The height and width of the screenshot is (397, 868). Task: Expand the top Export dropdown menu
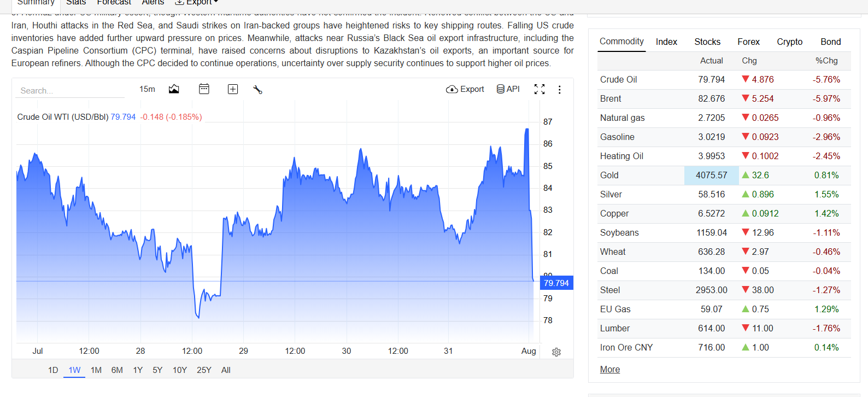click(x=197, y=3)
